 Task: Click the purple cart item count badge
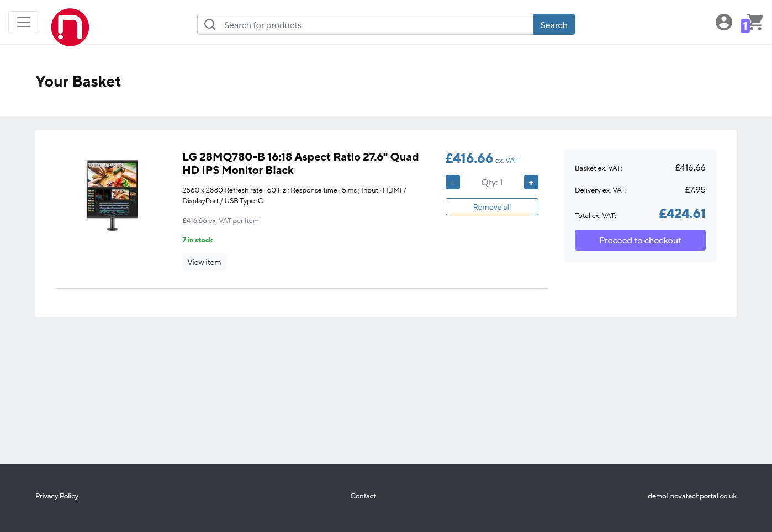point(744,26)
